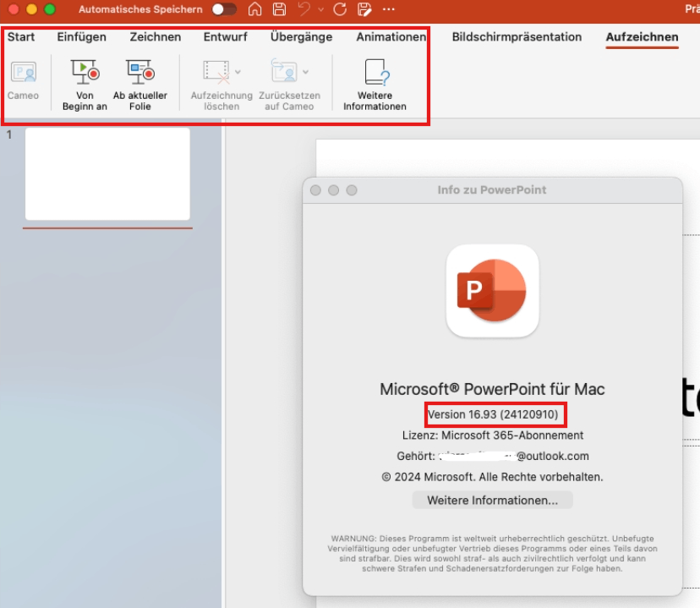Expand the undo history dropdown arrow
The image size is (700, 608).
pos(320,9)
